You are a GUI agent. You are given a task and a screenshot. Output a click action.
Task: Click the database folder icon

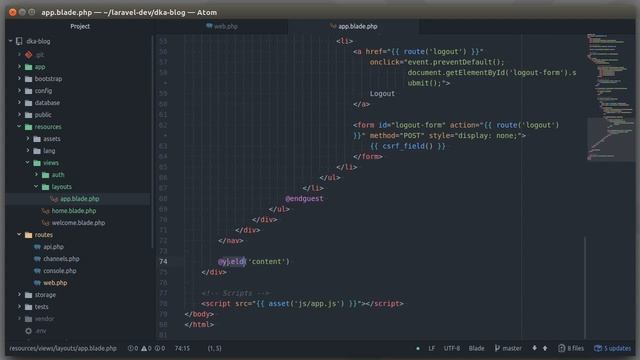pos(28,103)
